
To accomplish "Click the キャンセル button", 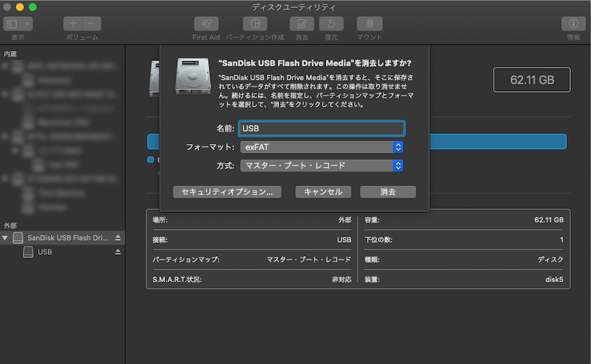I will (323, 192).
